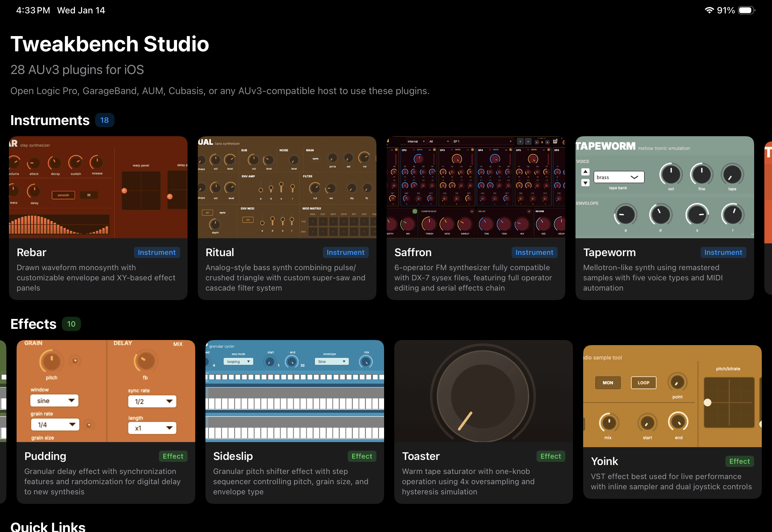This screenshot has height=532, width=772.
Task: Open Pudding's sine window dropdown
Action: click(x=54, y=400)
